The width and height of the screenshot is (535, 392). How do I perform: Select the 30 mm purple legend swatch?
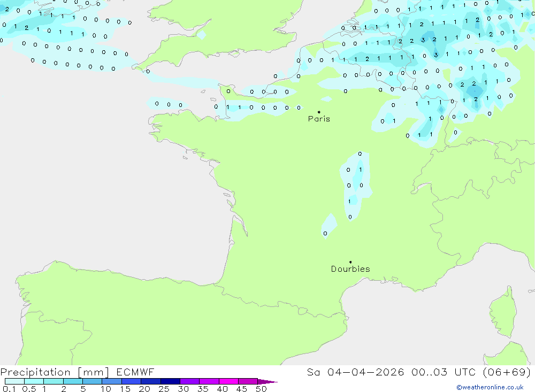pos(190,381)
